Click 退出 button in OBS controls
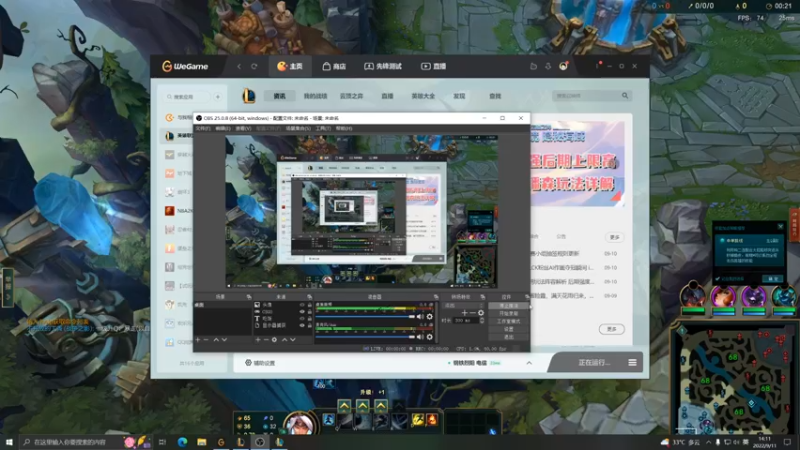The height and width of the screenshot is (450, 800). [x=508, y=337]
